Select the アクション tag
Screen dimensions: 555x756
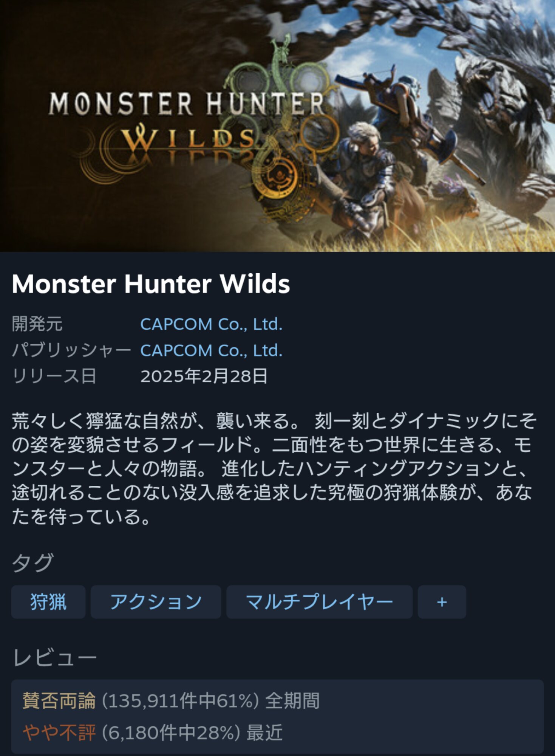point(156,602)
